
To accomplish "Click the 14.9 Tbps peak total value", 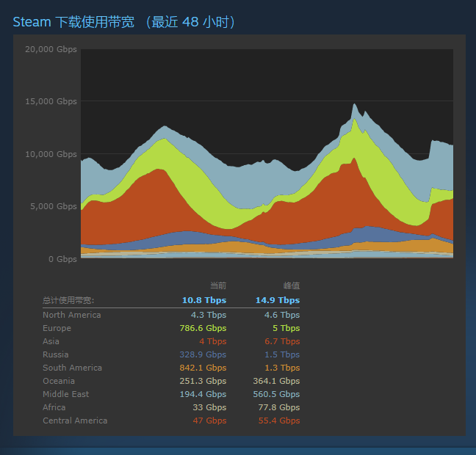I will pyautogui.click(x=278, y=300).
